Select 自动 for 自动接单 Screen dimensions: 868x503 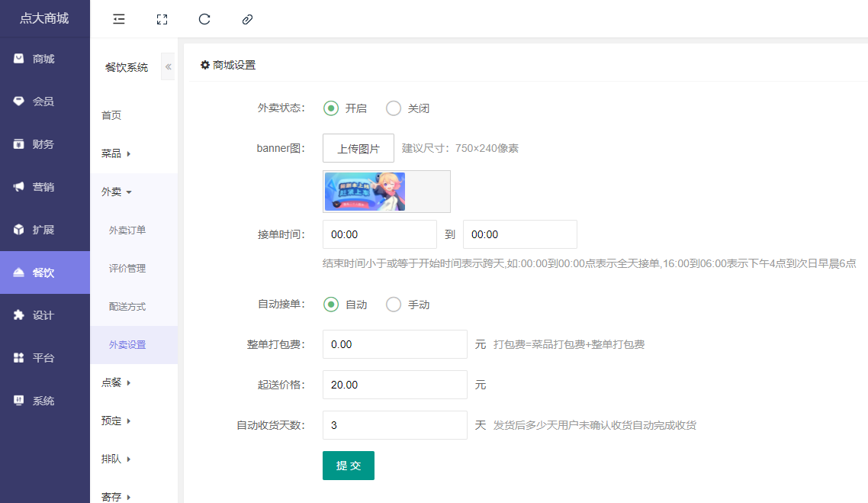pyautogui.click(x=331, y=304)
